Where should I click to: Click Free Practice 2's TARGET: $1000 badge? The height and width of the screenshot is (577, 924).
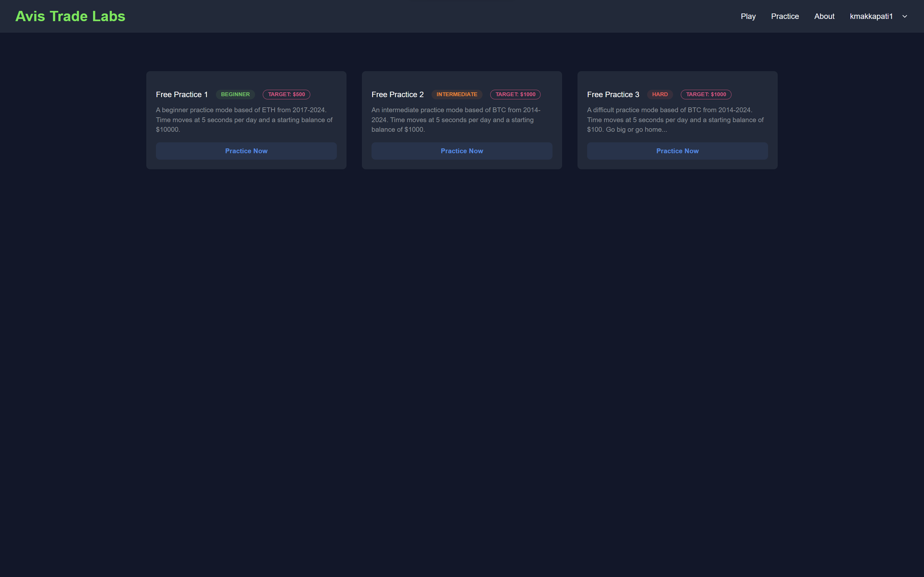coord(515,94)
